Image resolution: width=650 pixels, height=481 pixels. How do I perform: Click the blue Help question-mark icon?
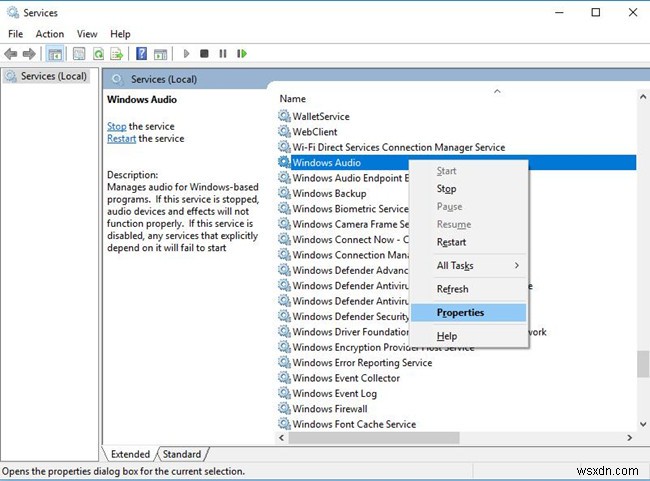(x=141, y=53)
